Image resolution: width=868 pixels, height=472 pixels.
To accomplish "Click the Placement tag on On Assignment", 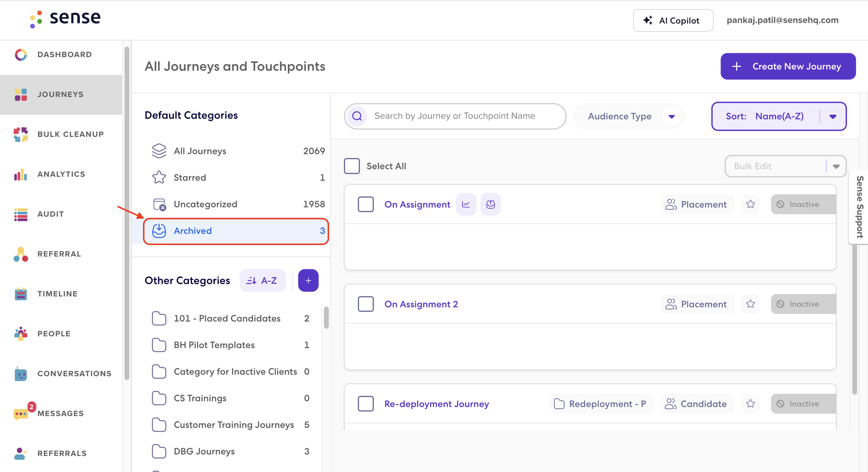I will tap(697, 204).
